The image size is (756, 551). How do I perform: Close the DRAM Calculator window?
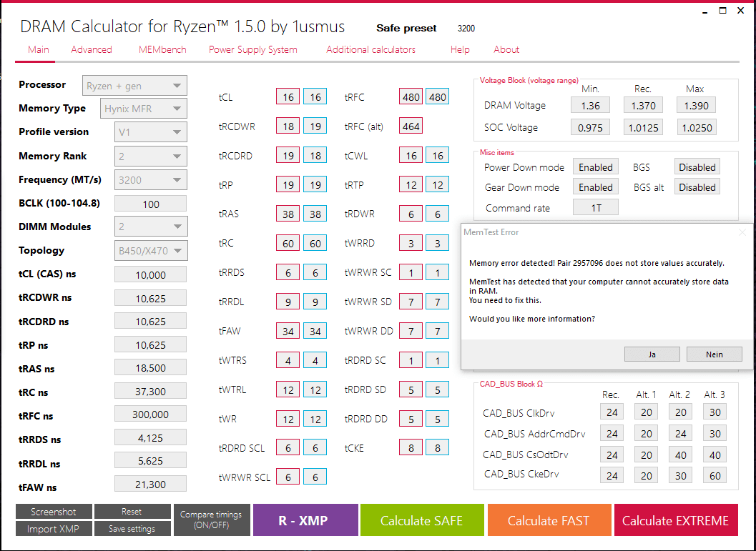click(741, 11)
